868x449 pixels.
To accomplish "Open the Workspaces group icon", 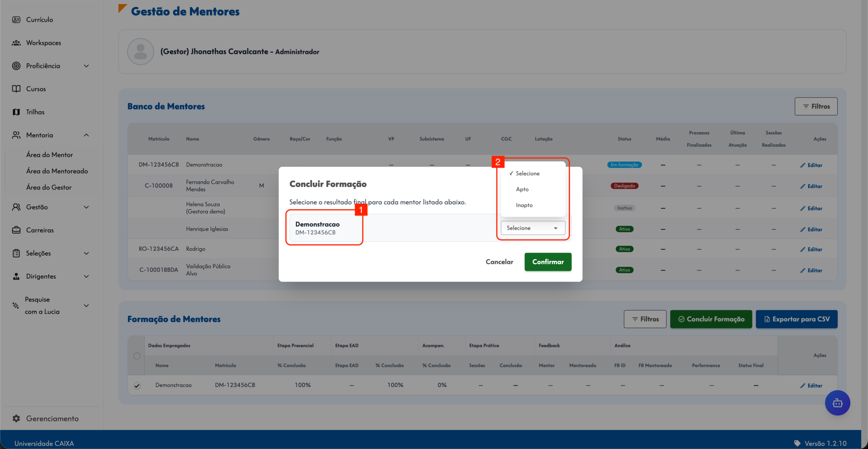I will point(16,43).
